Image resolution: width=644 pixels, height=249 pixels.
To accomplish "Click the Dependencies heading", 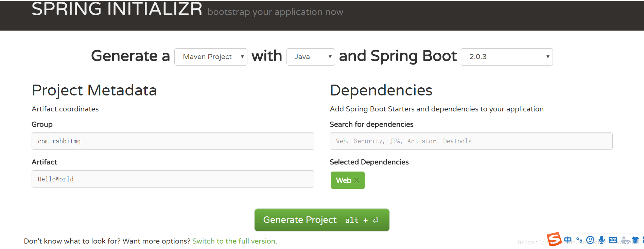I will click(x=381, y=90).
